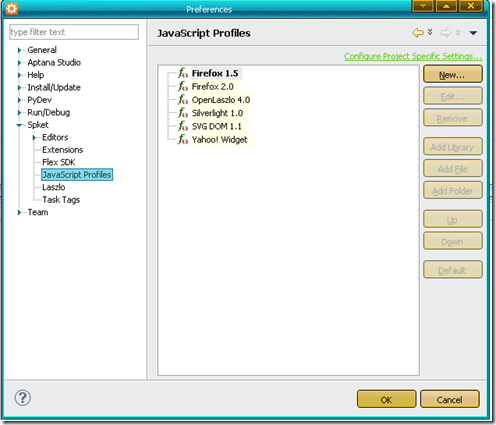Viewport: 496px width, 425px height.
Task: Click the Default button
Action: (x=453, y=269)
